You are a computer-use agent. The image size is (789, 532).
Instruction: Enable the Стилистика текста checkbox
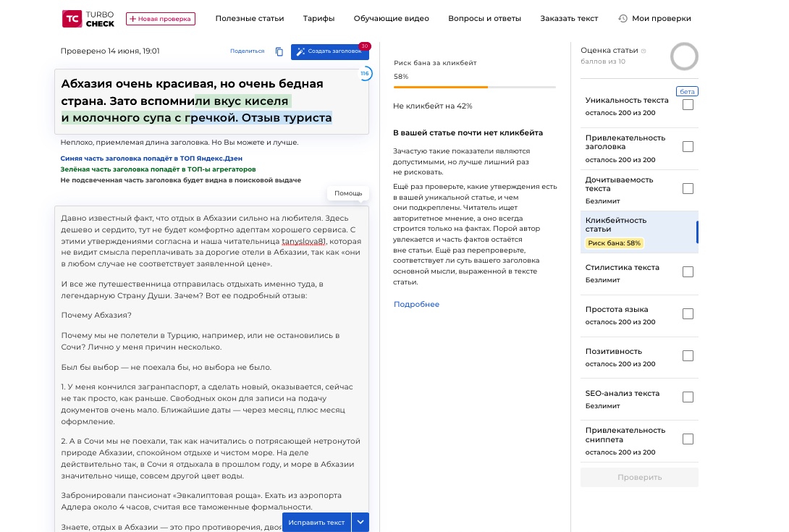point(688,271)
